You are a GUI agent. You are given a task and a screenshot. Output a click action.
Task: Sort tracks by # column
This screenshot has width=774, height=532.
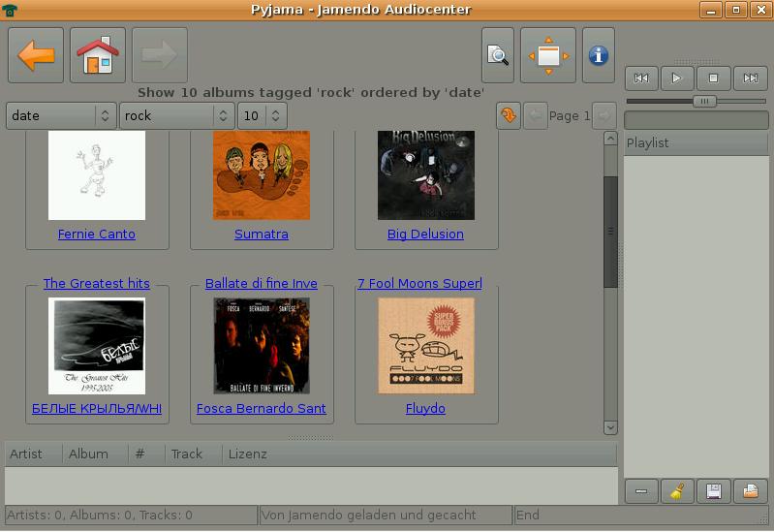[x=146, y=454]
